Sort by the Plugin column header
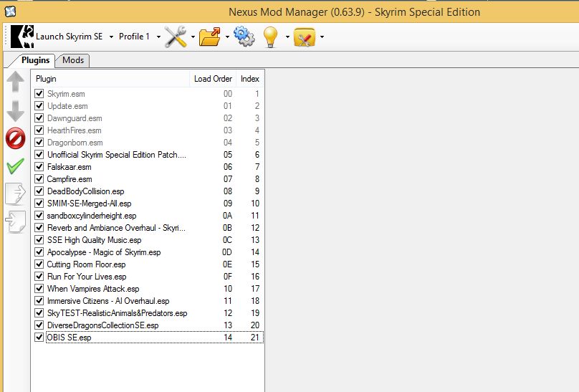The height and width of the screenshot is (392, 579). point(111,79)
